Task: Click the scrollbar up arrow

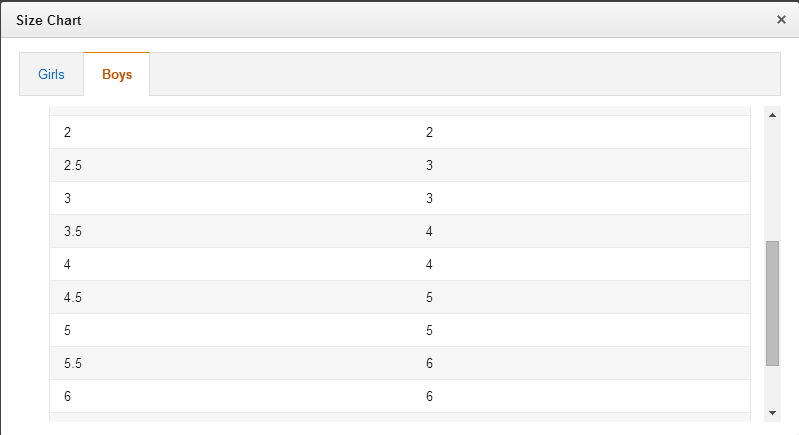Action: click(773, 115)
